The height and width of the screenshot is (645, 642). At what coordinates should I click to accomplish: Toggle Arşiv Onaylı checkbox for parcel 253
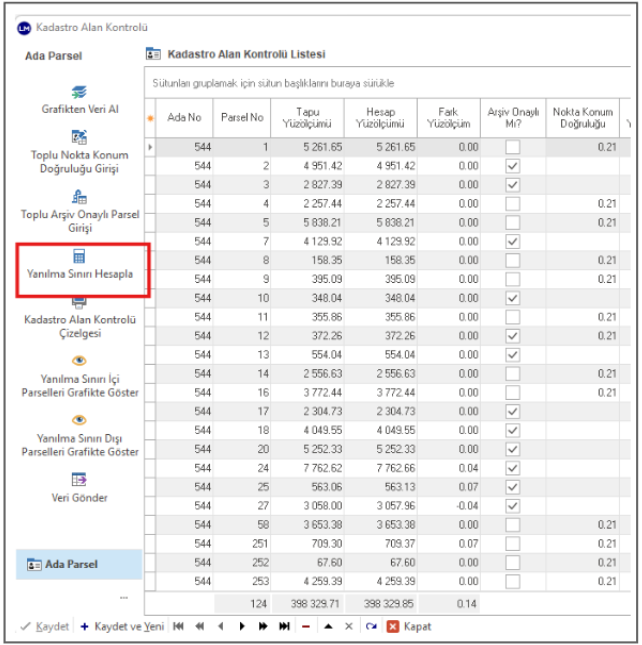(512, 580)
